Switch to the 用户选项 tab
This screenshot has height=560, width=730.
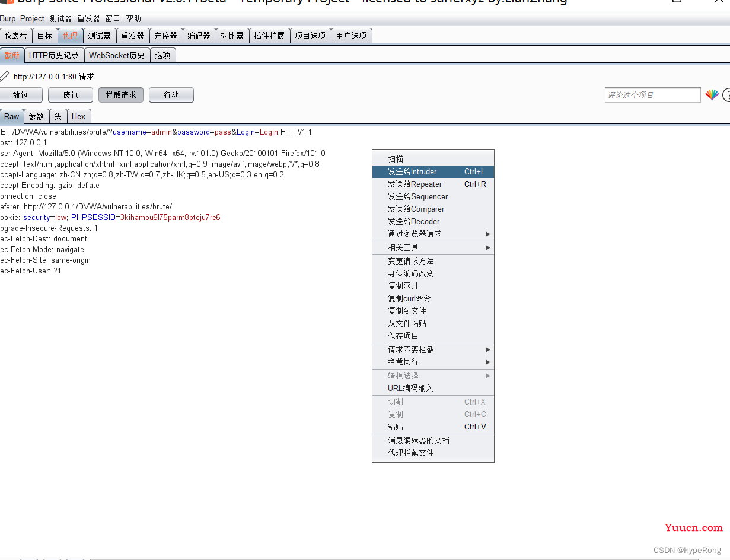(351, 36)
